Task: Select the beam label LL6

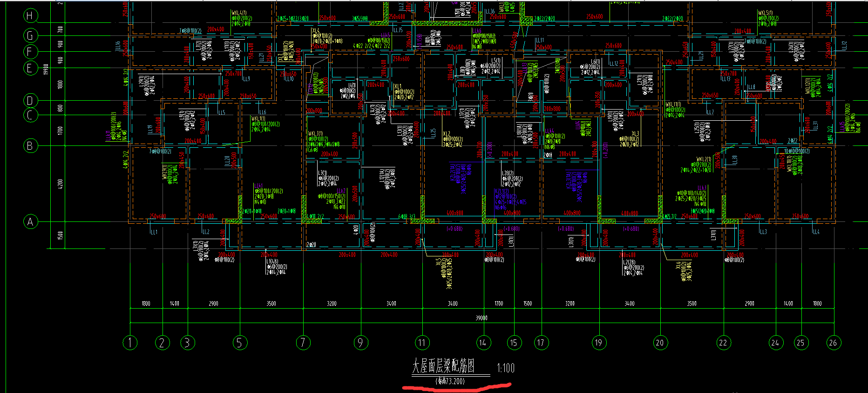Action: point(263,112)
